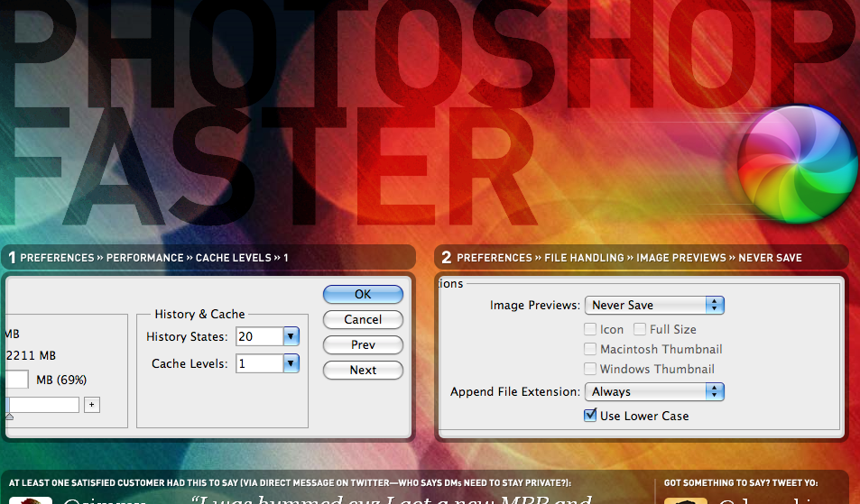Open the Image Previews 'Never Save' dropdown

pyautogui.click(x=654, y=306)
